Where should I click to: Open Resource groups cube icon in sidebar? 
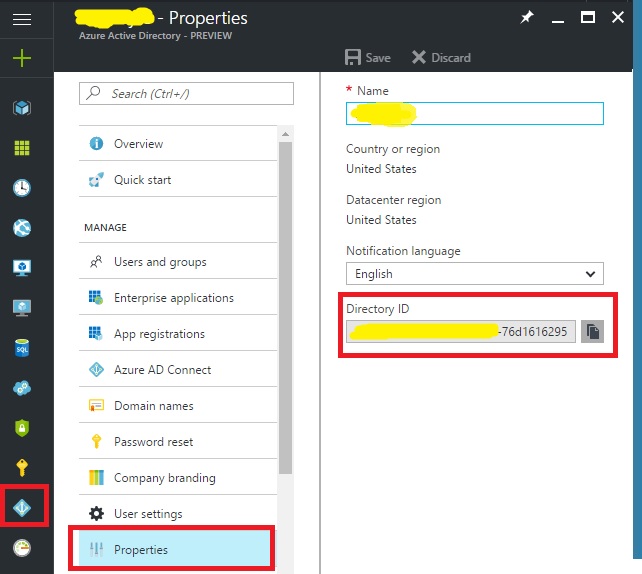click(x=22, y=108)
